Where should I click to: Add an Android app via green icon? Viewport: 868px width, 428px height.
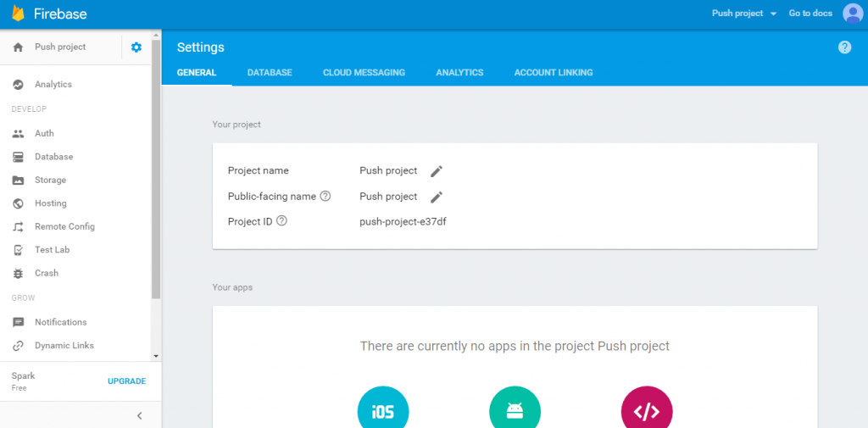pyautogui.click(x=515, y=411)
